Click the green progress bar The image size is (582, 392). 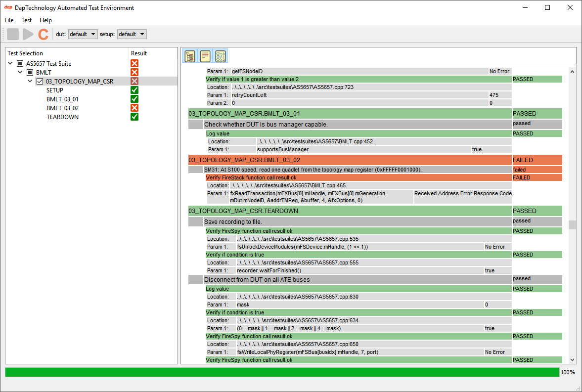click(282, 372)
